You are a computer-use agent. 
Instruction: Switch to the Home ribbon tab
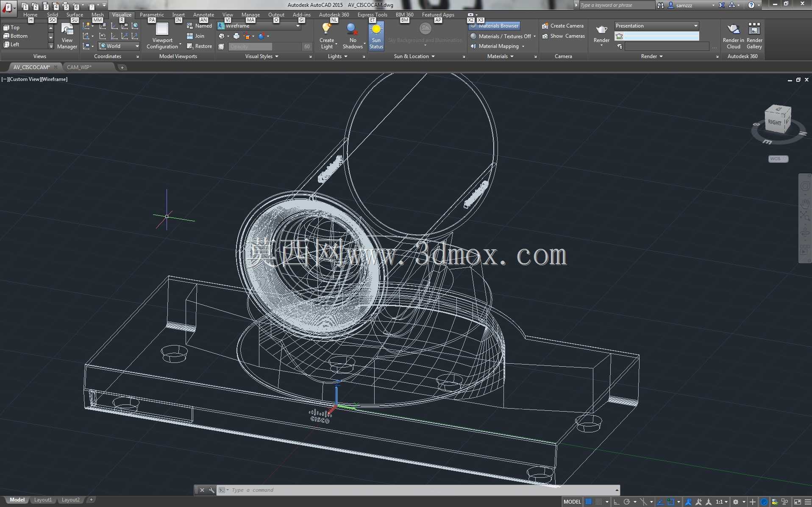pyautogui.click(x=30, y=15)
